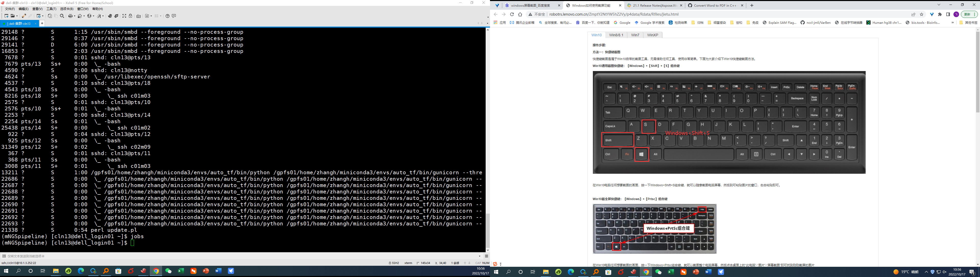980x277 pixels.
Task: Click the 145x34 terminal size in status bar
Action: pos(423,263)
